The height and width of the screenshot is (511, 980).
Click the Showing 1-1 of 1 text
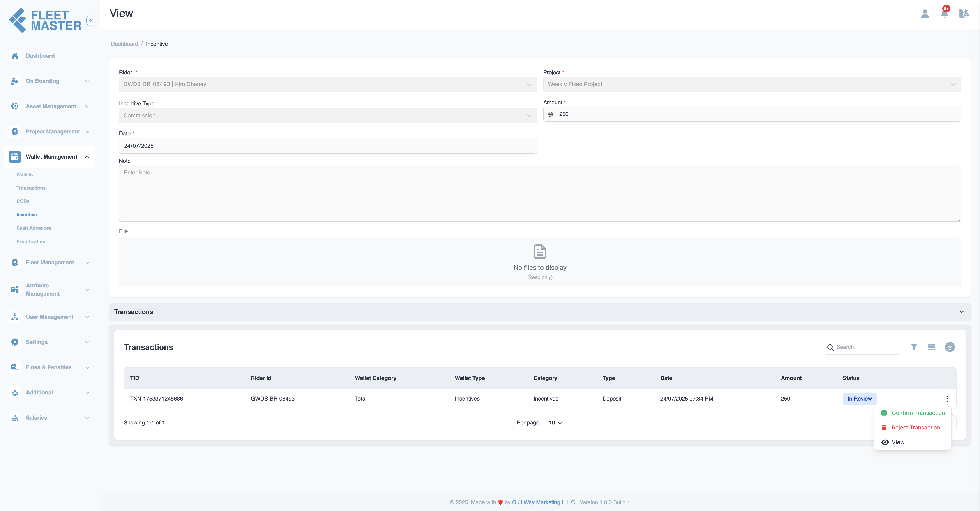(144, 423)
